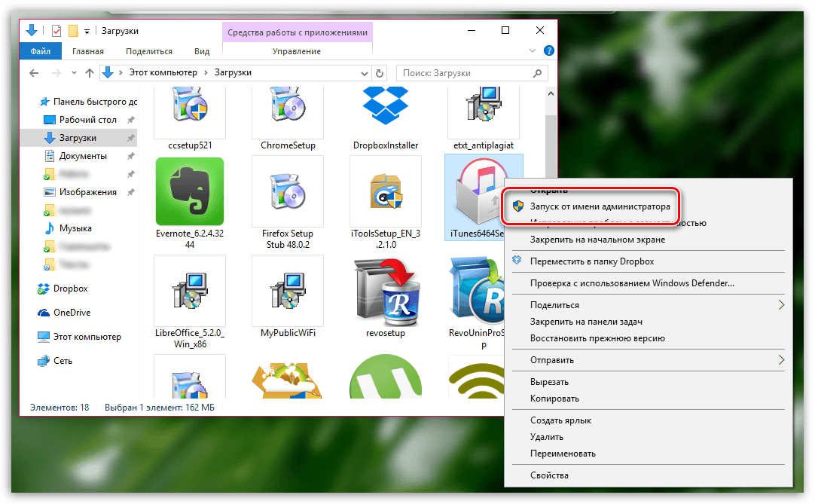The height and width of the screenshot is (504, 815).
Task: Expand the Отправить submenu arrow
Action: tap(780, 360)
